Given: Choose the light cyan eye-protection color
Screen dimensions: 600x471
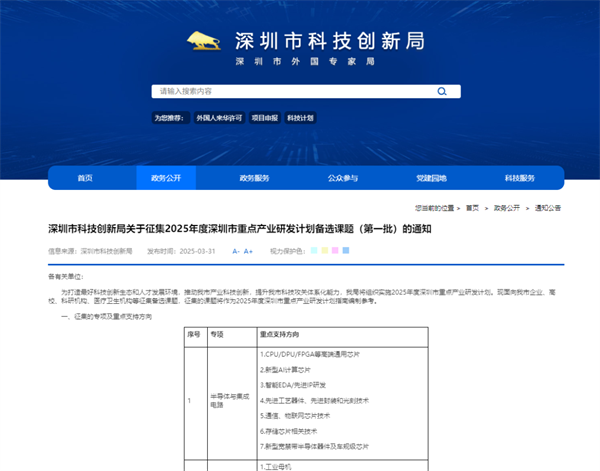Looking at the screenshot, I should (x=314, y=251).
